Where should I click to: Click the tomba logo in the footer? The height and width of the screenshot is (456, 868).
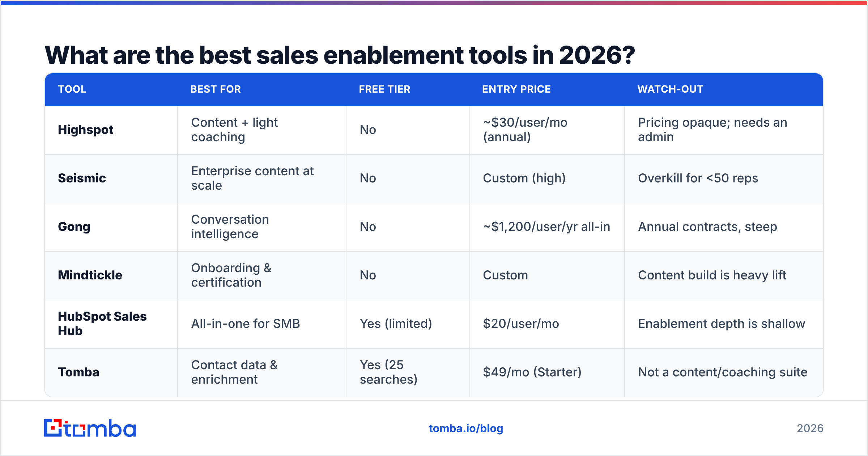tap(90, 428)
